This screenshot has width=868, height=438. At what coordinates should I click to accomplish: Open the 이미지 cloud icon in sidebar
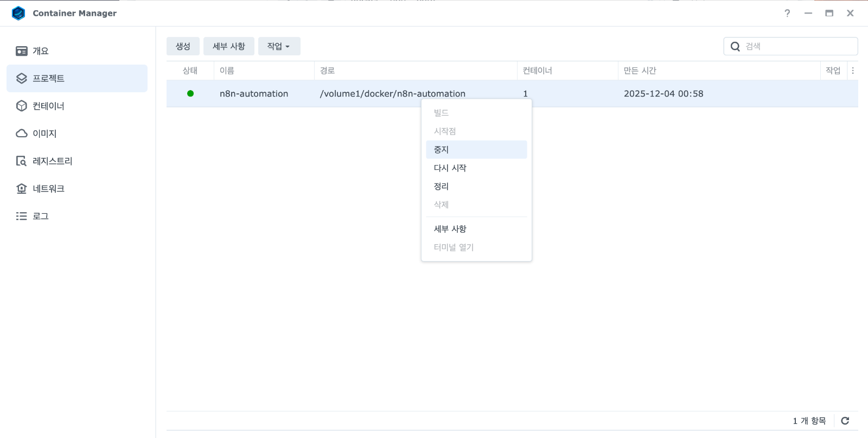[22, 134]
